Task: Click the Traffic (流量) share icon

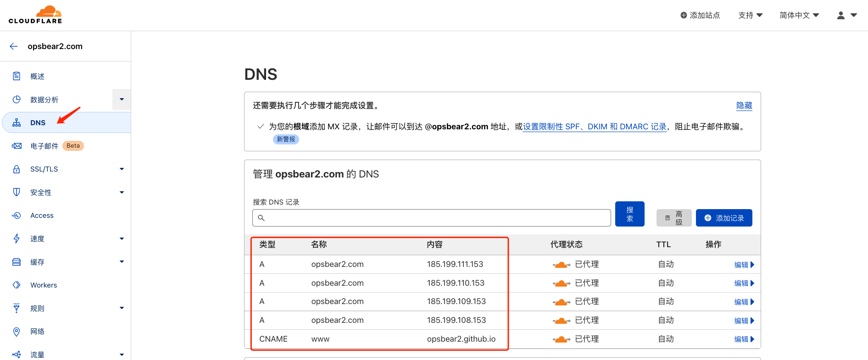Action: point(17,354)
